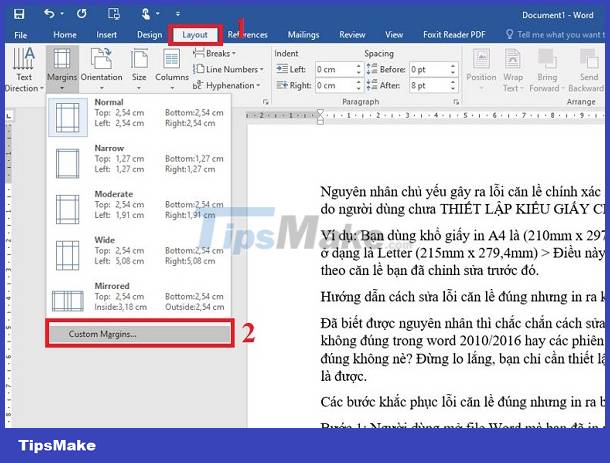
Task: Choose the Wide margins preset
Action: pyautogui.click(x=139, y=254)
